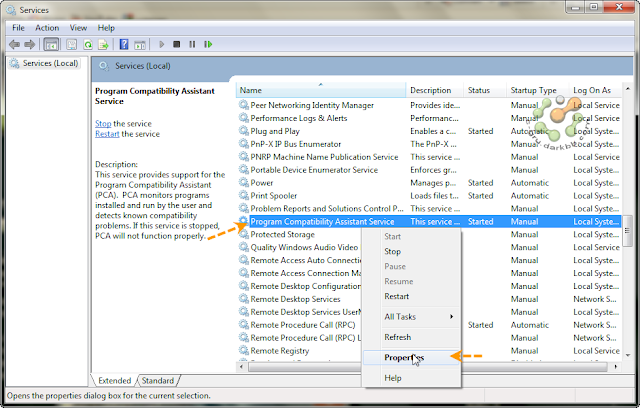Open the blue Help toolbar icon

point(124,44)
